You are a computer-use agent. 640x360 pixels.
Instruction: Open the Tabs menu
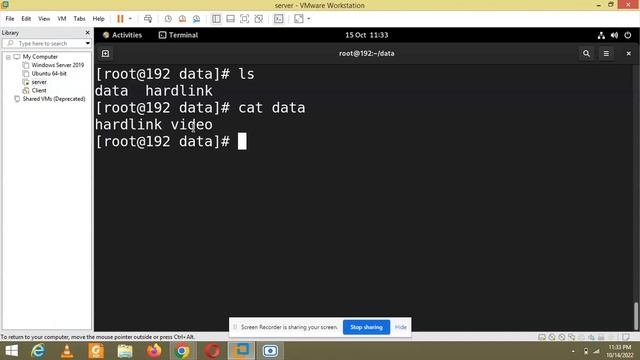pos(79,19)
